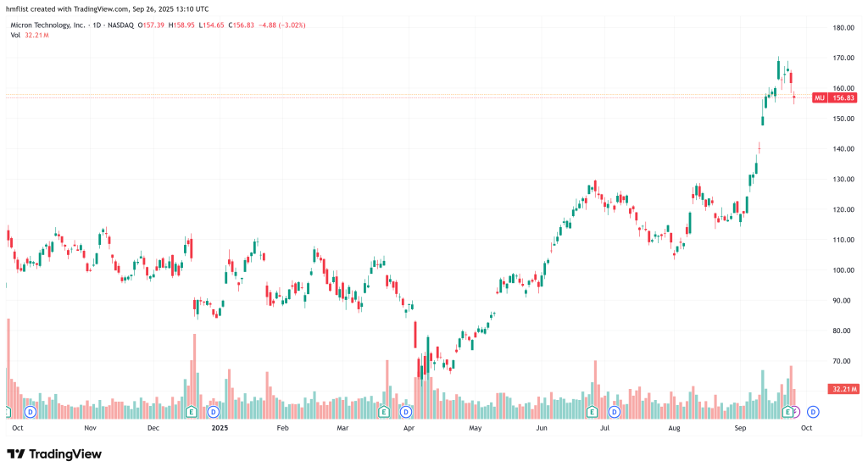Open the late December earnings E marker

[x=192, y=412]
